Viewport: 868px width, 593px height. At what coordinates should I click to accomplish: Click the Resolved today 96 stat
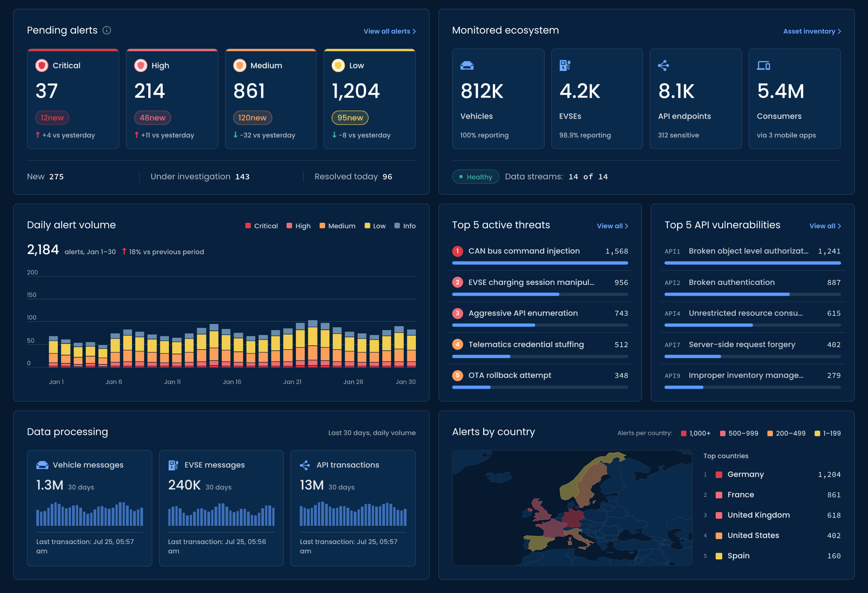point(353,176)
